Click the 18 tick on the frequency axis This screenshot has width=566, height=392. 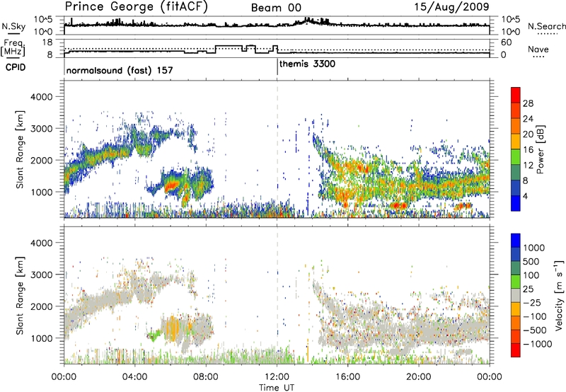[47, 42]
